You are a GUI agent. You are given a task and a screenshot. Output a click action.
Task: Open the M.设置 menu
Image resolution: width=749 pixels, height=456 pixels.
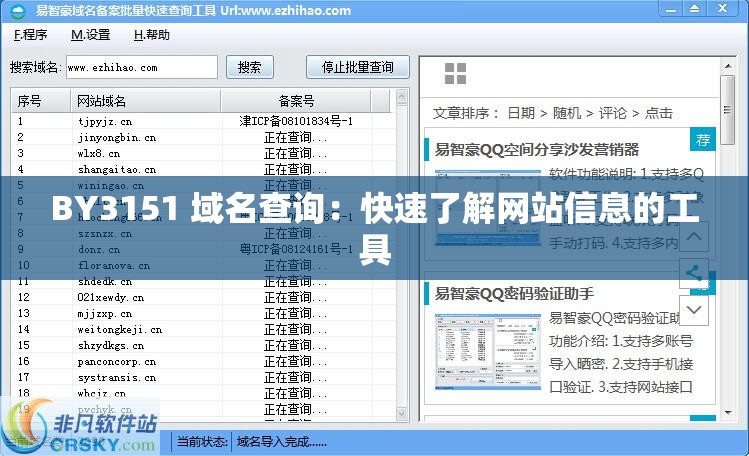pos(90,35)
